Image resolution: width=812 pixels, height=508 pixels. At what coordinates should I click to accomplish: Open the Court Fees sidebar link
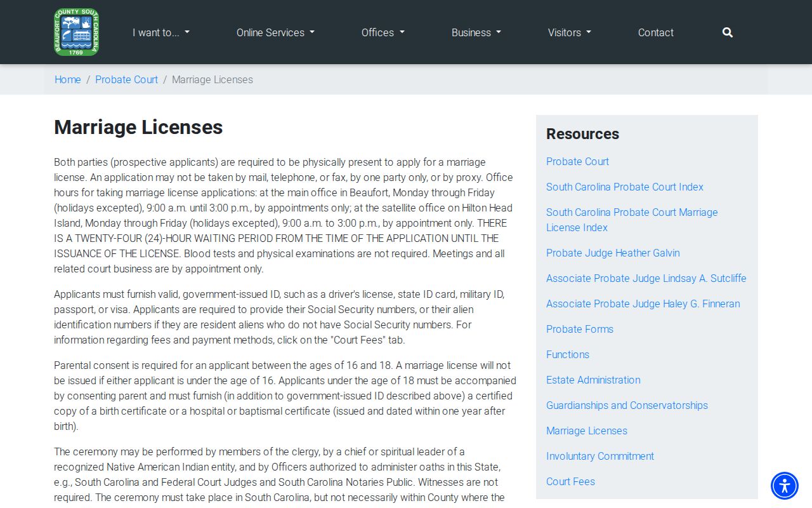tap(570, 481)
